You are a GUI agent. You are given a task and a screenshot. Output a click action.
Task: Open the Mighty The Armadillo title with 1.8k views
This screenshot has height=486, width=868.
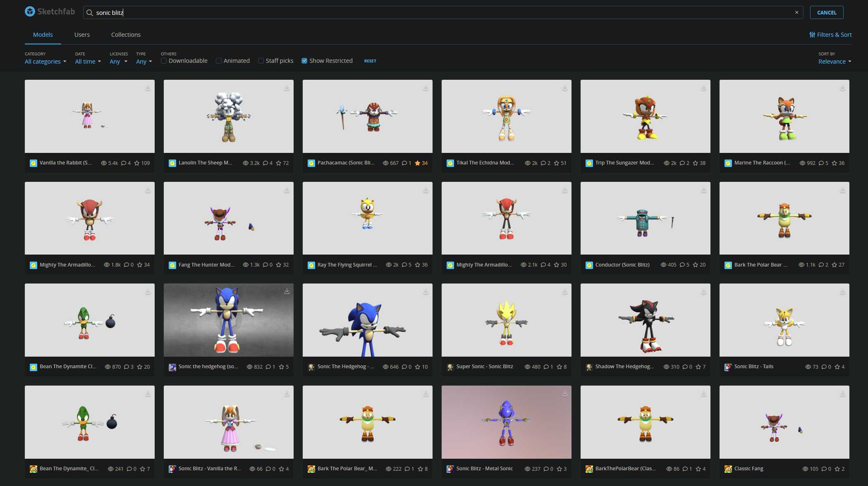point(67,265)
